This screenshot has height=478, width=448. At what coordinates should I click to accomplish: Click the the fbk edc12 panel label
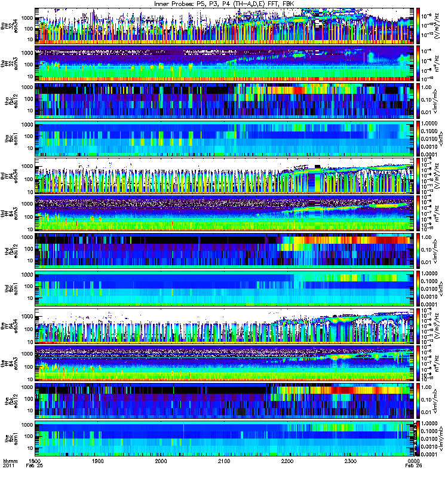[x=11, y=401]
